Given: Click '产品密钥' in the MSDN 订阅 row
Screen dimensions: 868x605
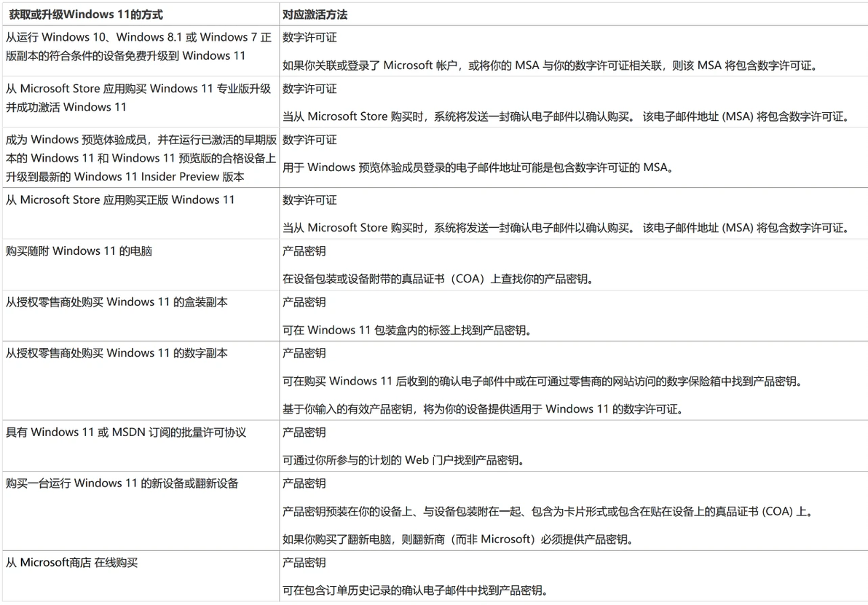Looking at the screenshot, I should point(304,432).
